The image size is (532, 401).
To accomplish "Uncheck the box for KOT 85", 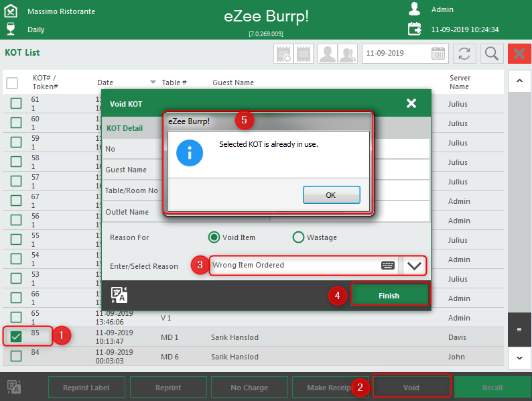I will [x=16, y=337].
